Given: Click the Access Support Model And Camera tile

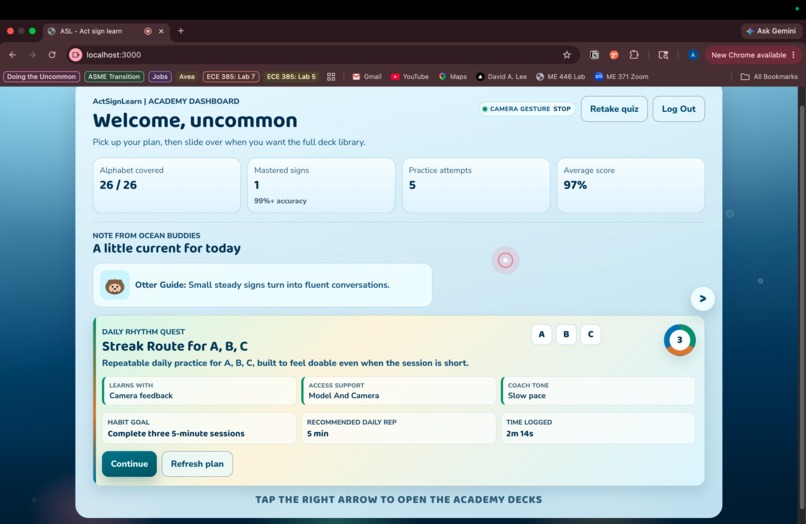Looking at the screenshot, I should coord(399,391).
